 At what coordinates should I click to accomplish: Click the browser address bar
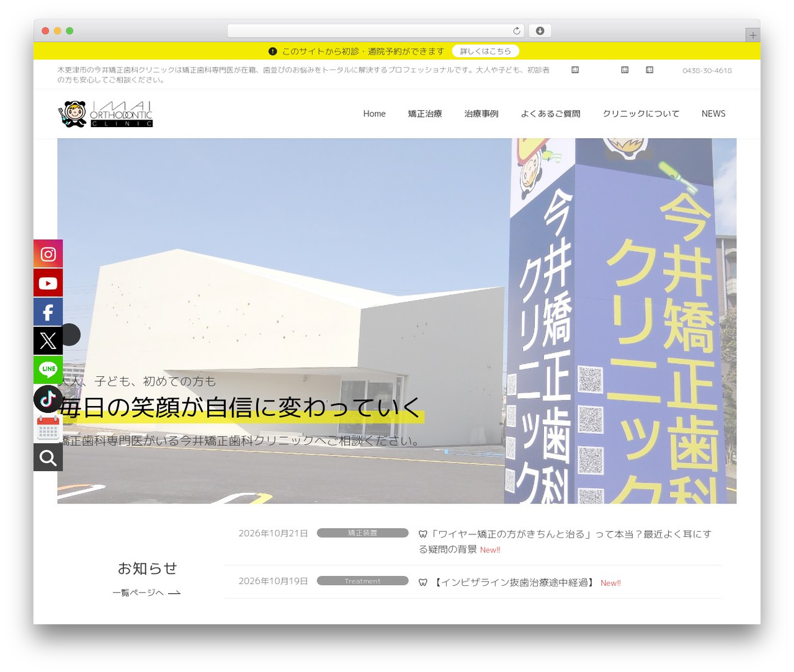(x=375, y=31)
